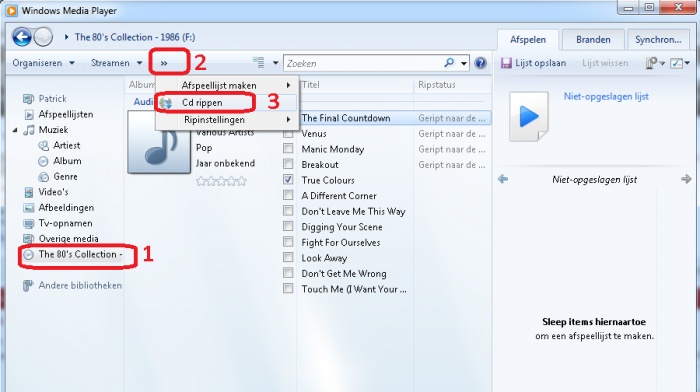Viewport: 700px width, 392px height.
Task: Click the view options icon
Action: click(258, 63)
